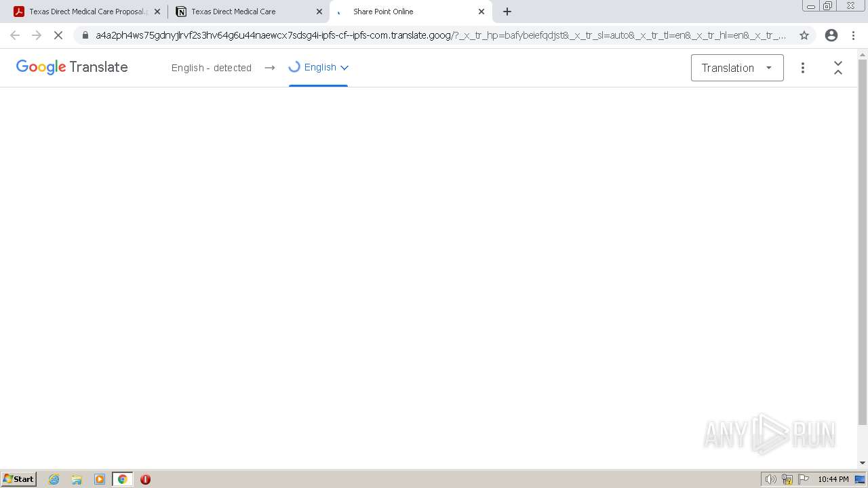Open volume control in system tray
This screenshot has height=488, width=868.
point(770,479)
